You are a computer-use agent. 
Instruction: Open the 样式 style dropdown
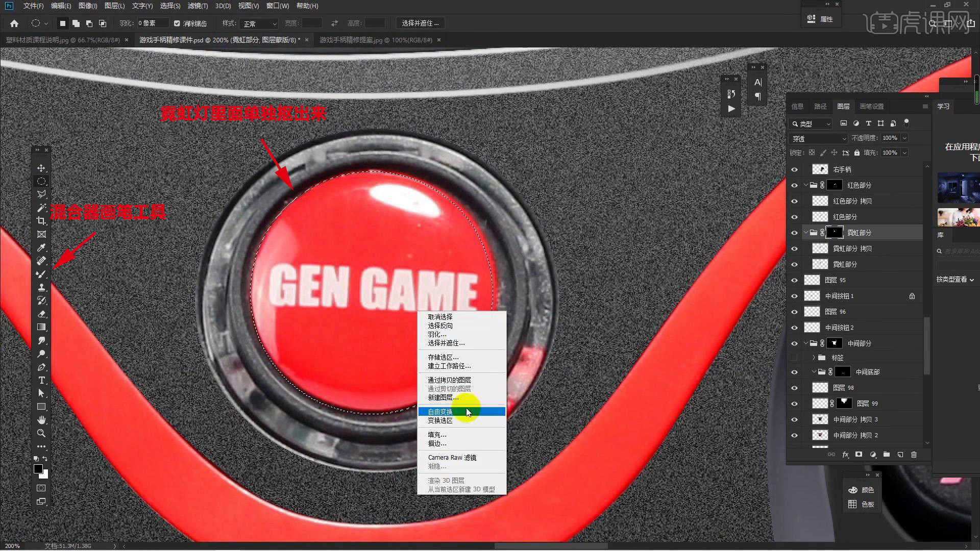pos(260,23)
